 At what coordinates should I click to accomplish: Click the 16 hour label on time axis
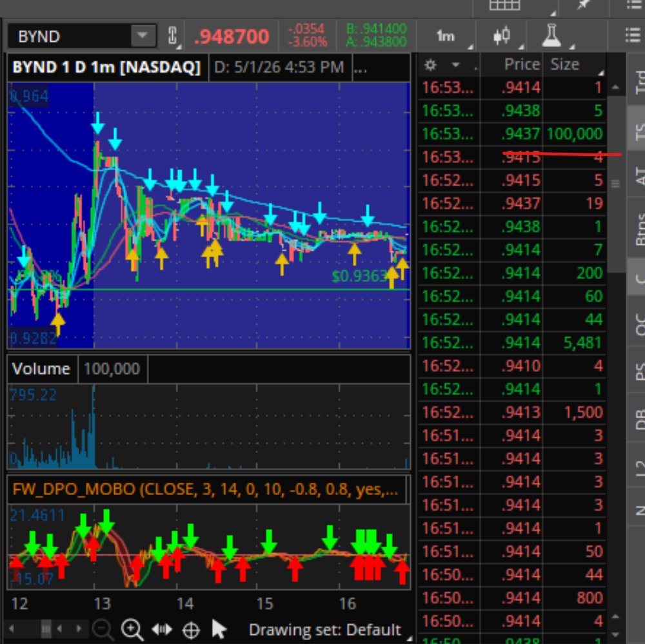coord(348,603)
